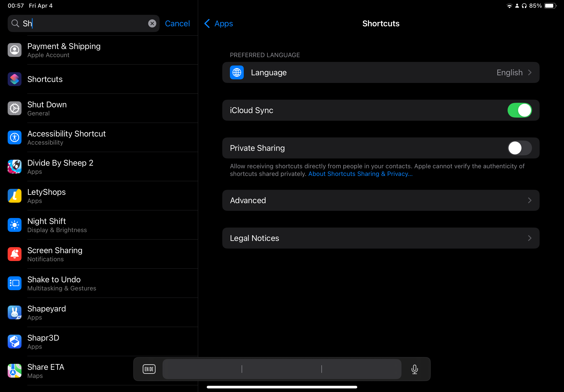Open the Shortcuts app icon result
564x392 pixels.
pyautogui.click(x=15, y=79)
